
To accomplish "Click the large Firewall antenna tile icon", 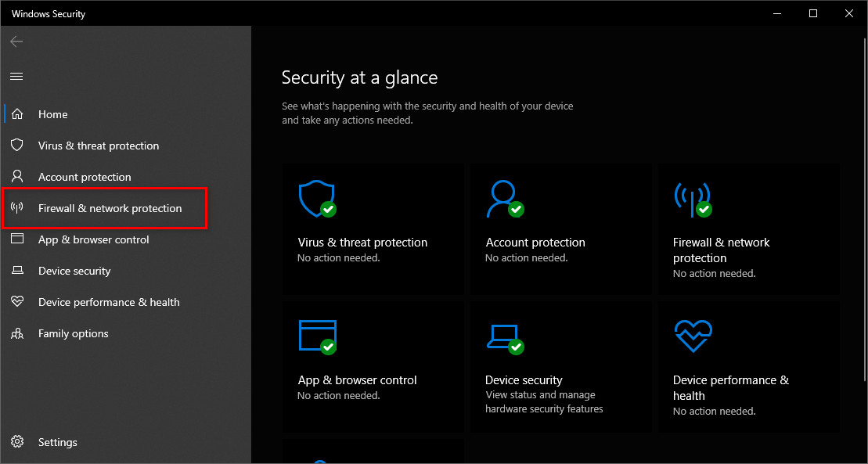I will (x=693, y=200).
